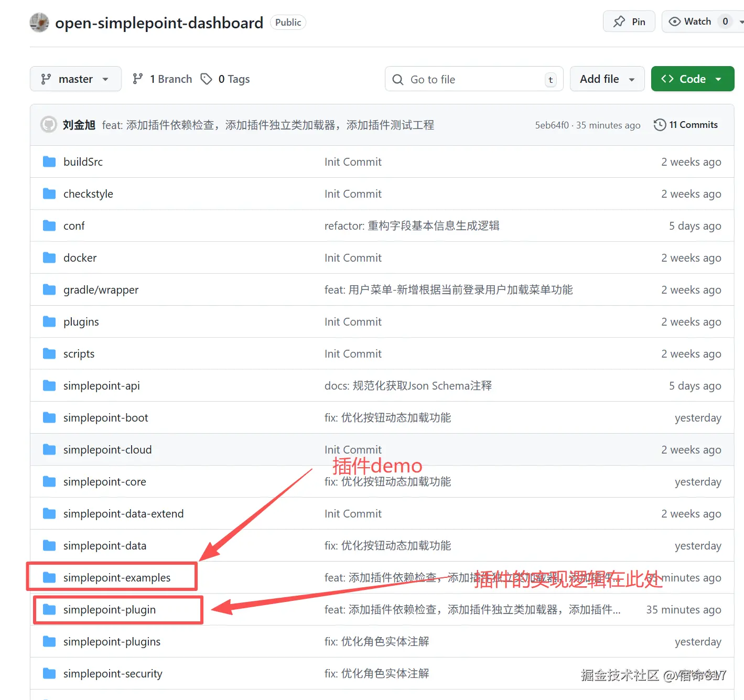Screen dimensions: 744x700
Task: Open the open-simplepoint-dashboard repository title
Action: [x=159, y=23]
